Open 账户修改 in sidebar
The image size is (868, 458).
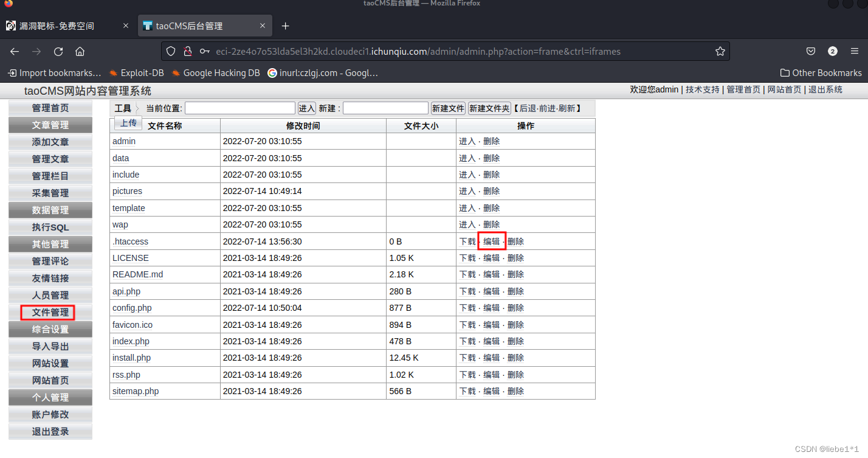[x=50, y=415]
